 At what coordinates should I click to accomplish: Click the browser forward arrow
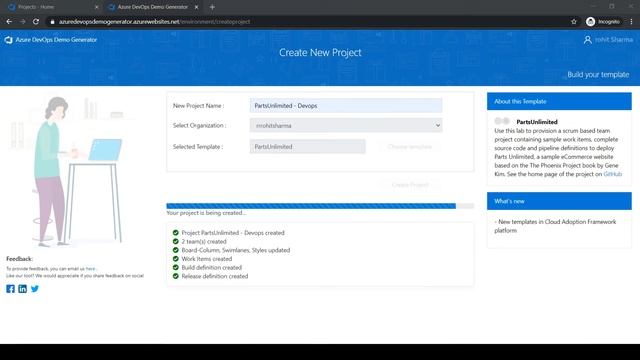click(x=22, y=22)
